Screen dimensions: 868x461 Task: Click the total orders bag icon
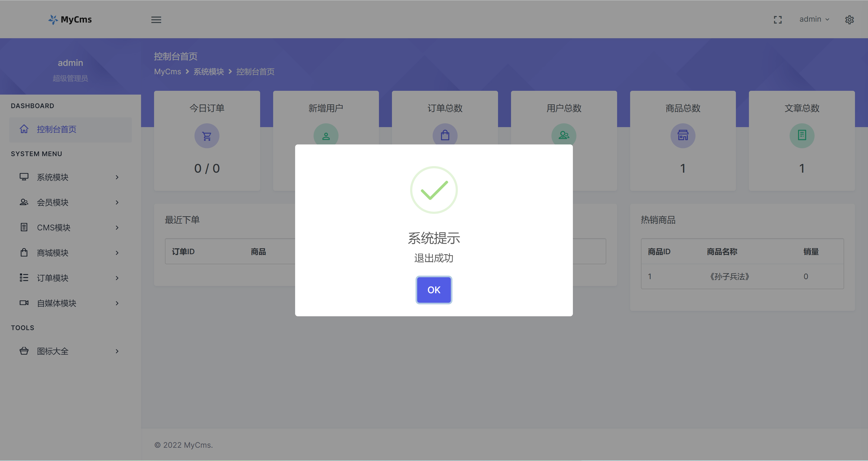[x=445, y=135]
